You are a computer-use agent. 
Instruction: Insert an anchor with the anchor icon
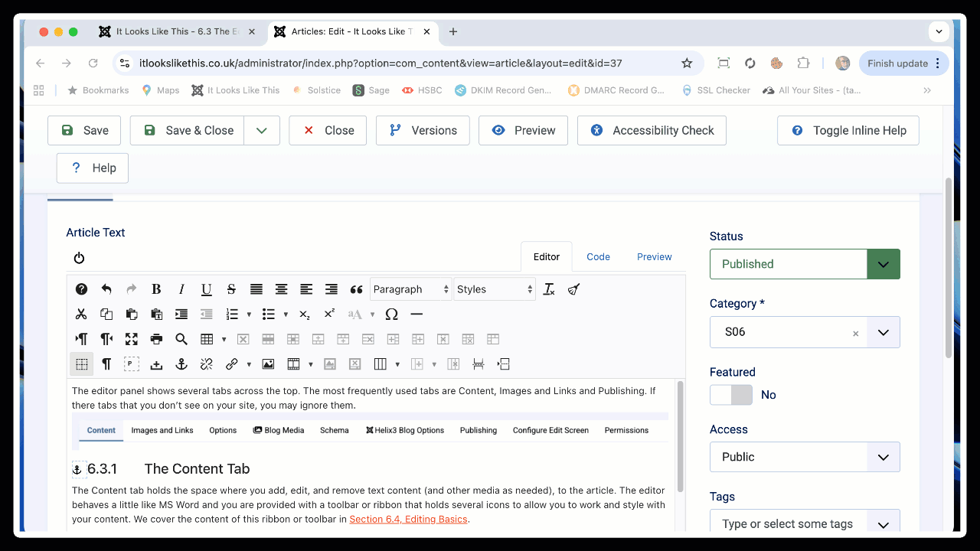pos(181,364)
